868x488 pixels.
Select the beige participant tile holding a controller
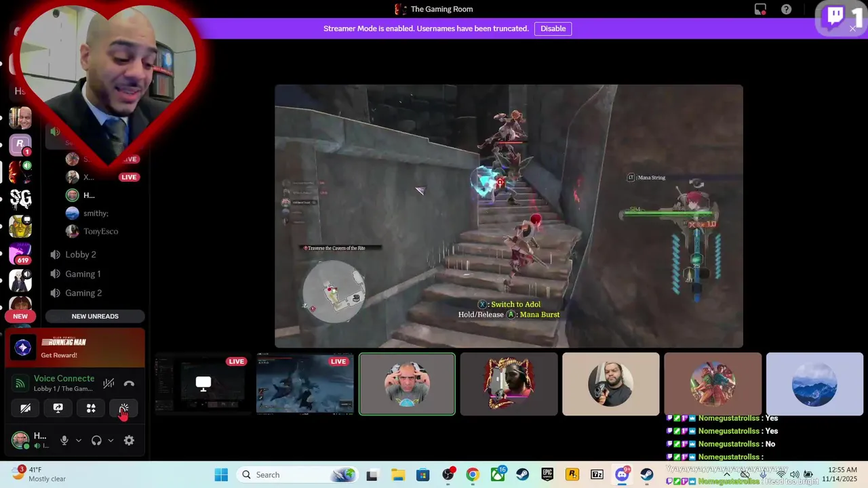(610, 384)
